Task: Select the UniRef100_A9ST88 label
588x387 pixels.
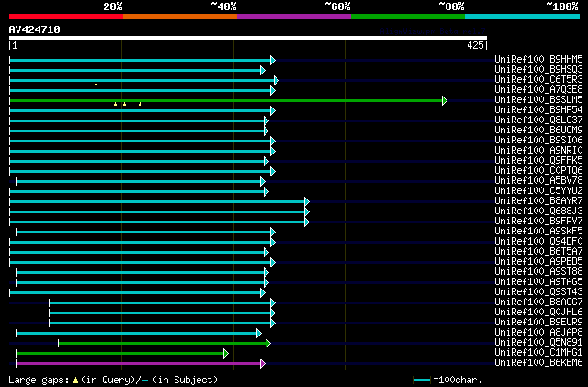Action: [x=538, y=272]
